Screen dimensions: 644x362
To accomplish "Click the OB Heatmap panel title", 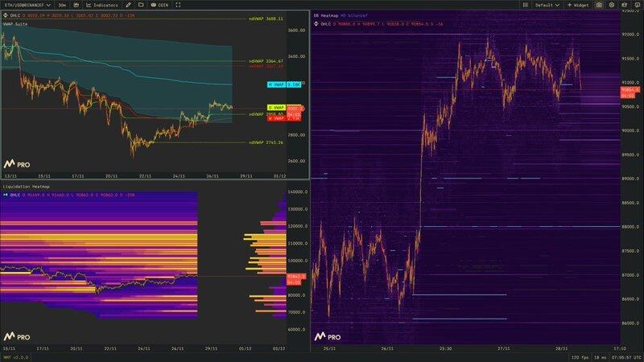I will [x=328, y=16].
